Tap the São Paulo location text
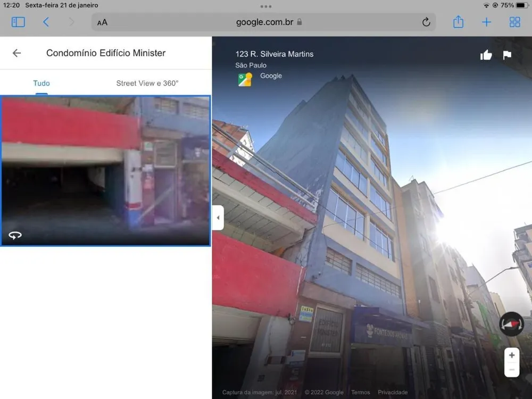532x399 pixels. click(251, 65)
